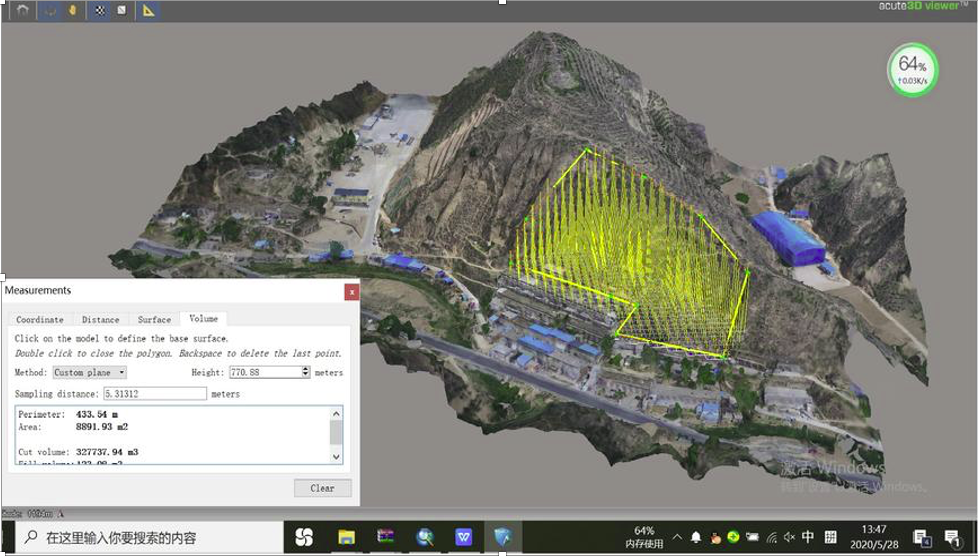Click the Home view icon in viewer toolbar
The width and height of the screenshot is (978, 556).
click(x=23, y=11)
